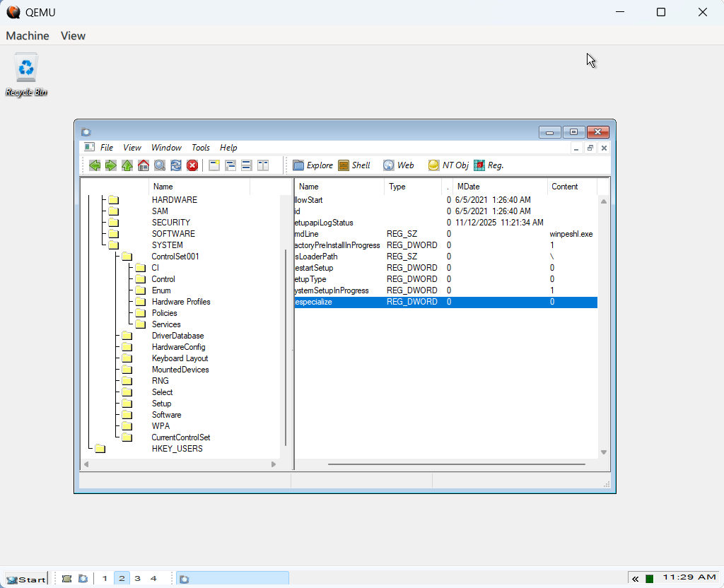724x588 pixels.
Task: Expand the Setup key in tree
Action: 161,404
